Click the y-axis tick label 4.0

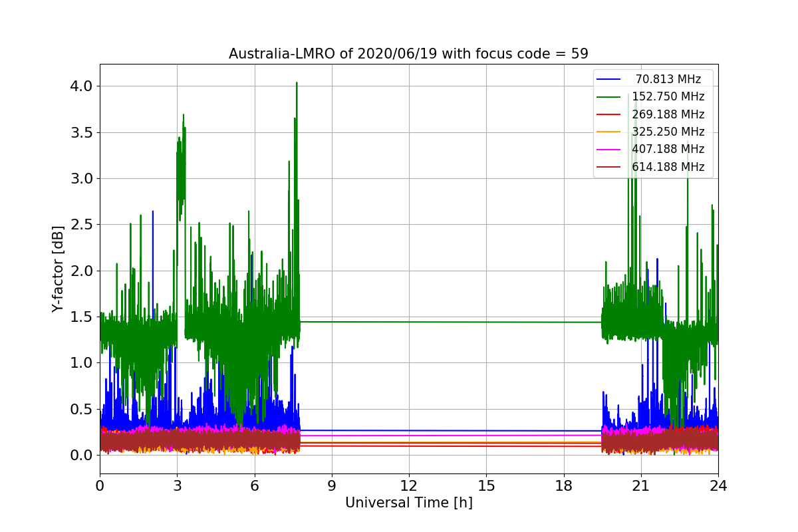(x=80, y=86)
